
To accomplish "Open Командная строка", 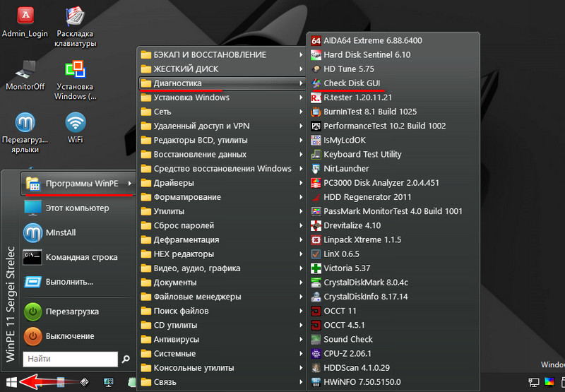I will [x=78, y=257].
